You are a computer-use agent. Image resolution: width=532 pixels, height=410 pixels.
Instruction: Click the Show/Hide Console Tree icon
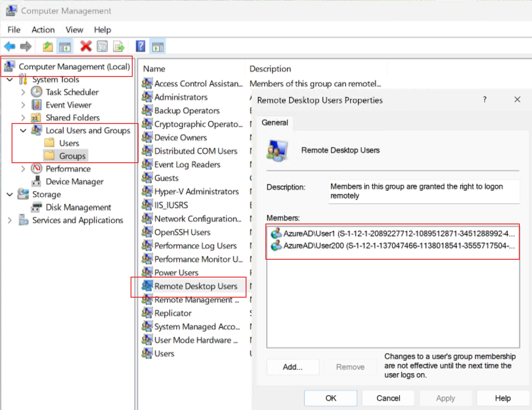65,46
